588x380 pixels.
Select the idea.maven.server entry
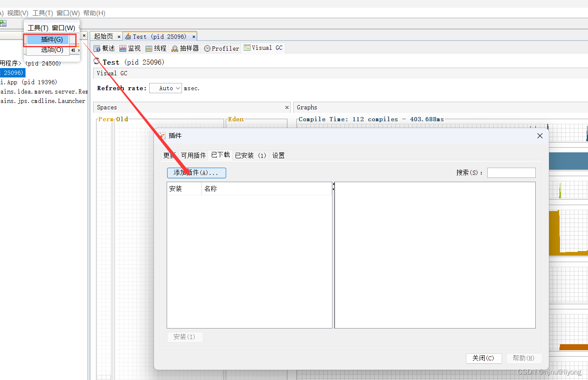pos(44,91)
